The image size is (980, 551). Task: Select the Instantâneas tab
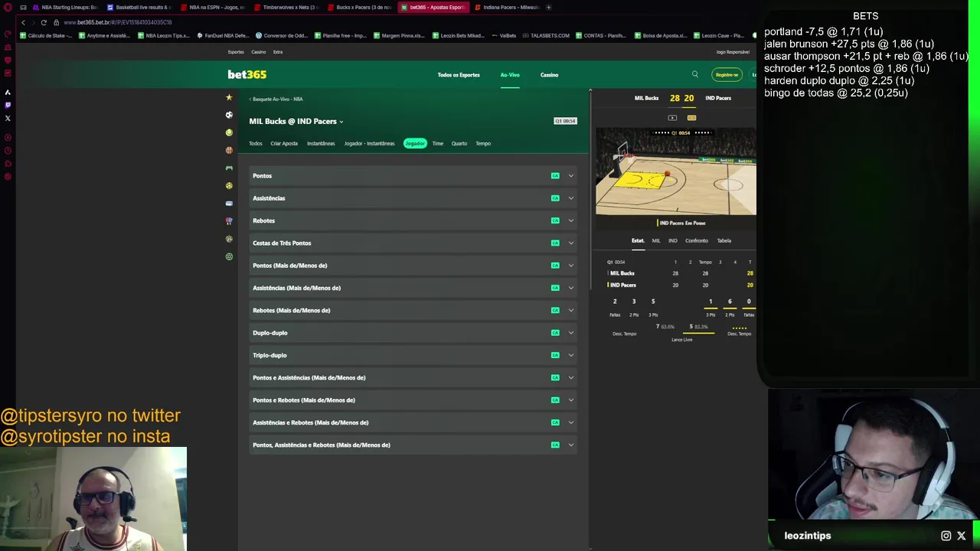coord(321,143)
